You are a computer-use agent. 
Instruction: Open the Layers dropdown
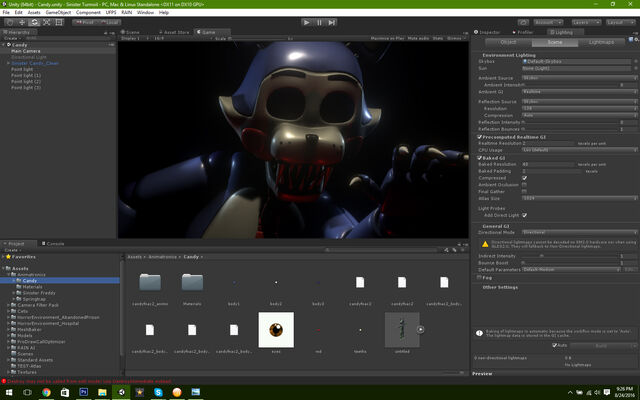[x=586, y=22]
